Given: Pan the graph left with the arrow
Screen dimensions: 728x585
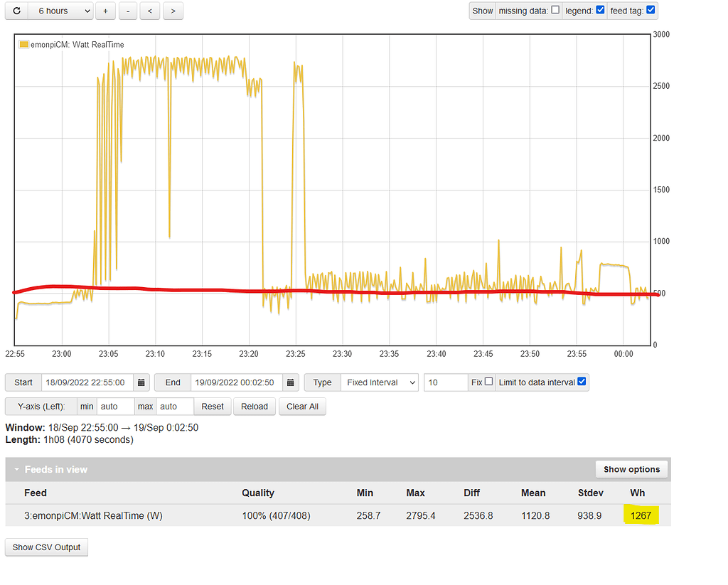Looking at the screenshot, I should pos(150,11).
